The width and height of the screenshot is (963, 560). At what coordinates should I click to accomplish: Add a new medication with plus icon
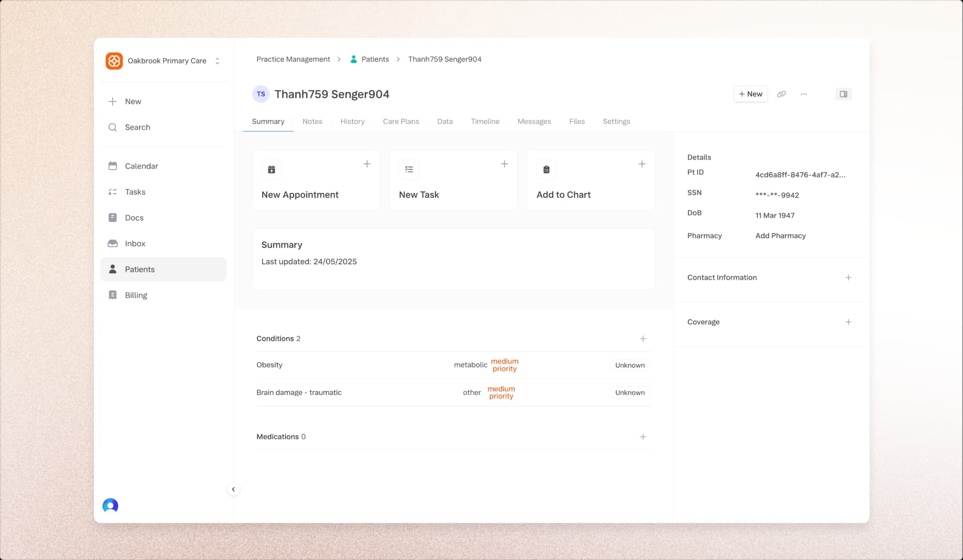pos(643,437)
